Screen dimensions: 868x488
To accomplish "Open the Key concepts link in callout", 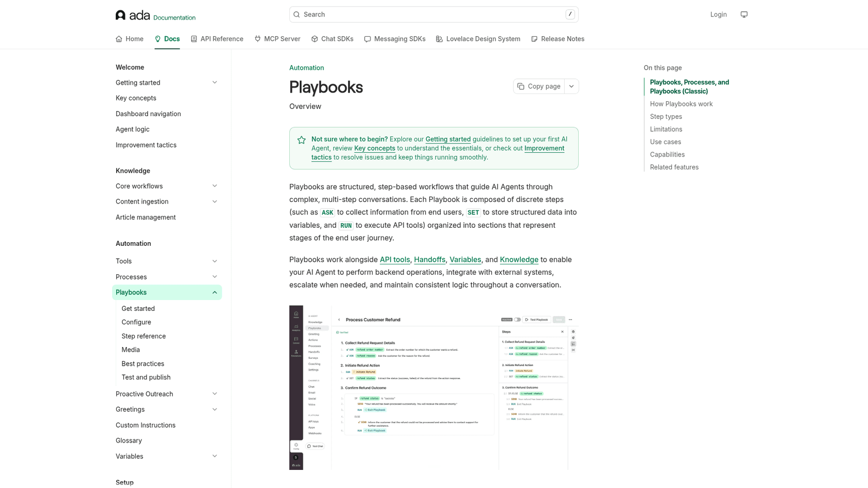I will pos(375,148).
